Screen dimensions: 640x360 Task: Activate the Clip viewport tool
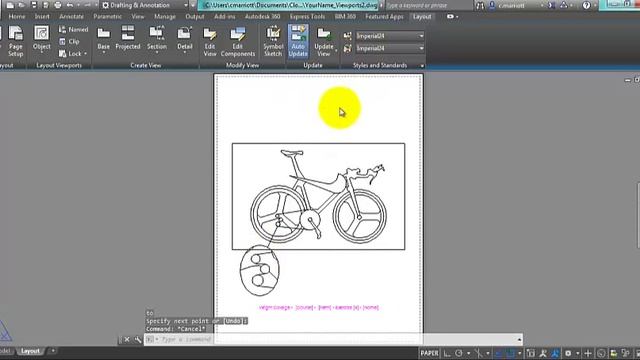click(x=69, y=42)
